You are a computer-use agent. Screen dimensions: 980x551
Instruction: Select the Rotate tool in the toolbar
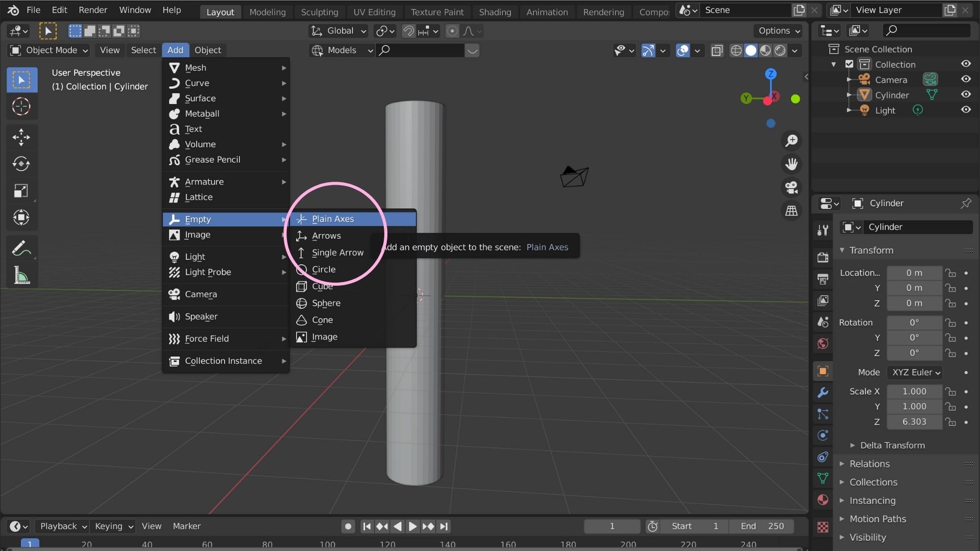[x=21, y=164]
